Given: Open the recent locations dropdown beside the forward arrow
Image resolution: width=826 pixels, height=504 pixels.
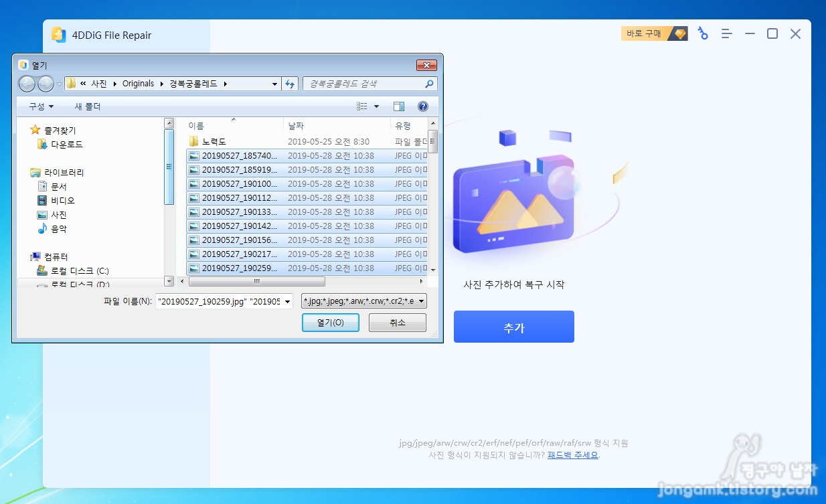Looking at the screenshot, I should click(59, 84).
